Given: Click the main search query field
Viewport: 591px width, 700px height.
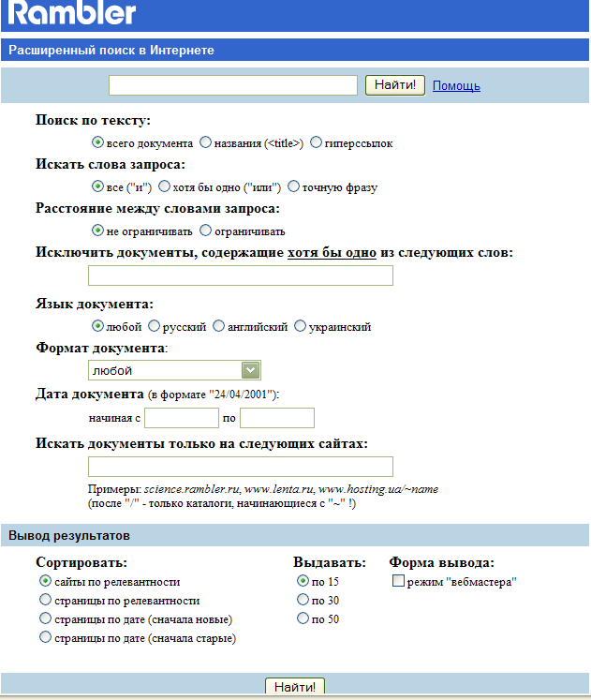Looking at the screenshot, I should click(x=233, y=85).
